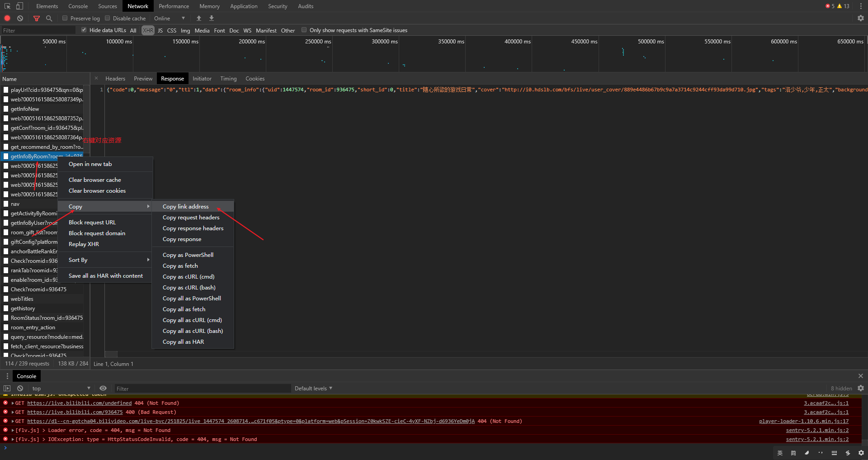Click the export HAR download icon
Screen dimensions: 868x460
coord(211,18)
